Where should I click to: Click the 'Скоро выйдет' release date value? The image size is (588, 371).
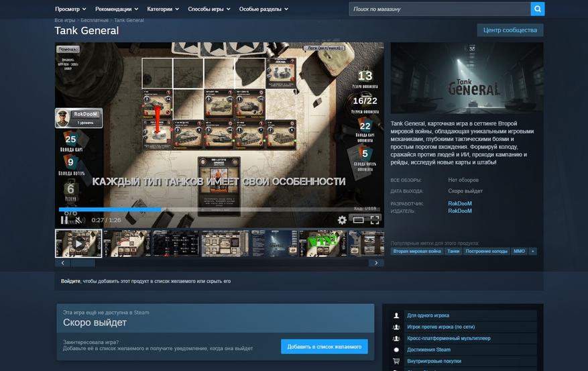[465, 191]
